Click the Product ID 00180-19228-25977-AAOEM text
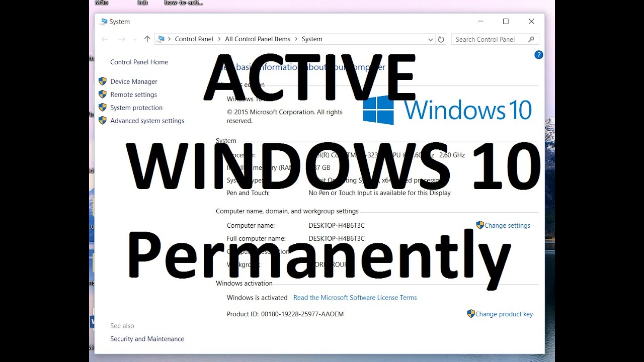Image resolution: width=644 pixels, height=362 pixels. point(285,314)
